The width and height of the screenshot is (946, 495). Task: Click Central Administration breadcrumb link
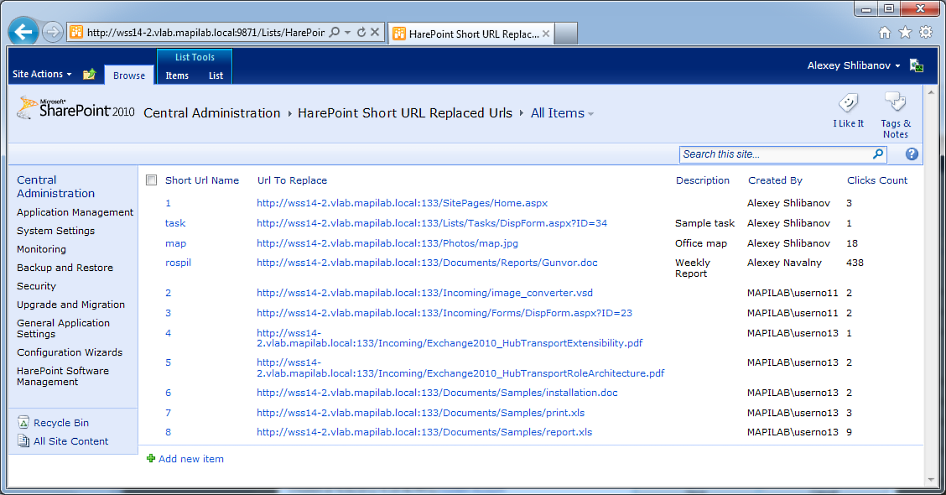click(212, 113)
